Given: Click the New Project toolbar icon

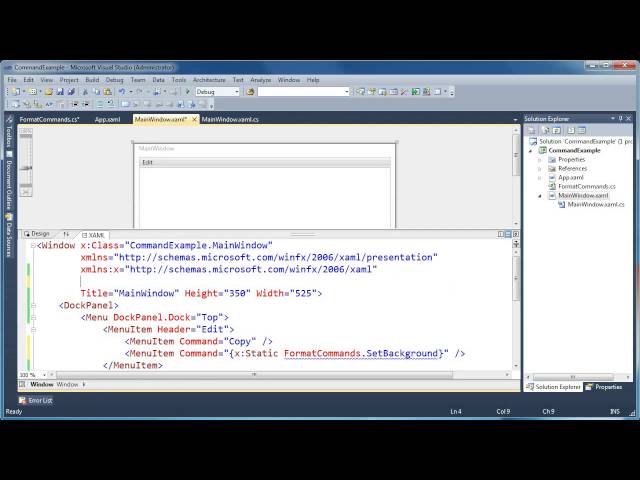Looking at the screenshot, I should point(16,92).
